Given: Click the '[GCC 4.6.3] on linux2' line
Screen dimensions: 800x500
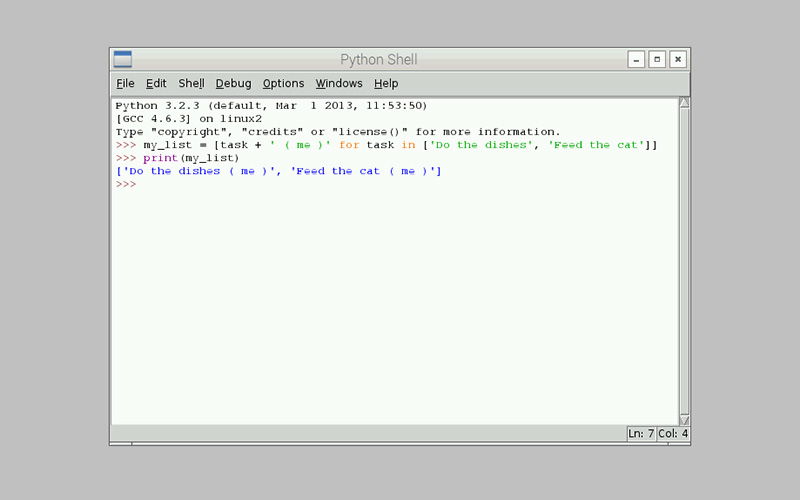Looking at the screenshot, I should (x=189, y=119).
